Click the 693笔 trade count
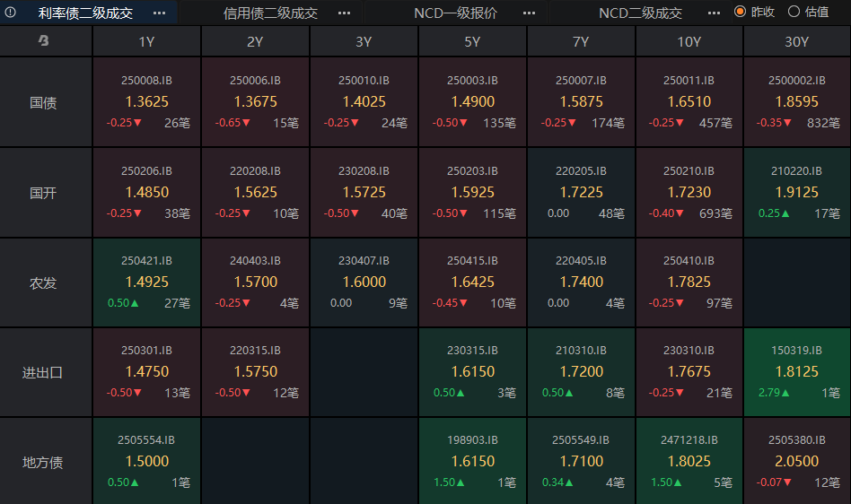Screen dimensions: 851x504 click(715, 213)
